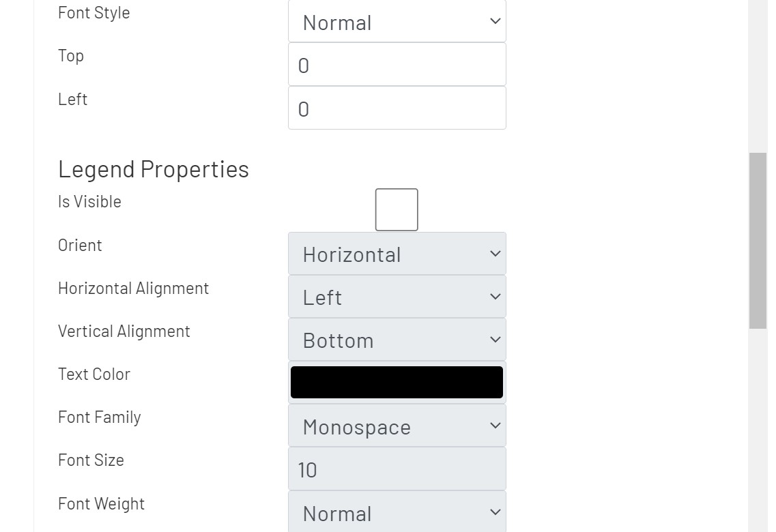This screenshot has width=776, height=532.
Task: Open the Font Weight dropdown
Action: [397, 512]
